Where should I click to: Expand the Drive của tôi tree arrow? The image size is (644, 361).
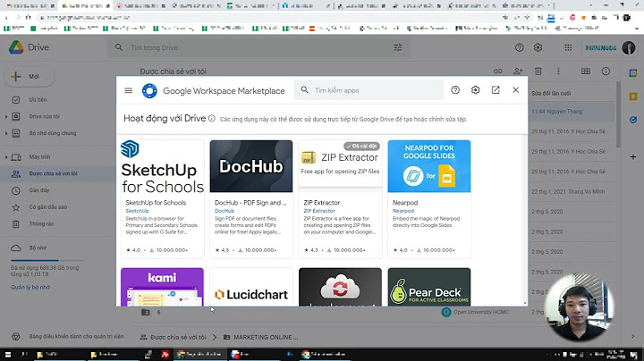(6, 116)
